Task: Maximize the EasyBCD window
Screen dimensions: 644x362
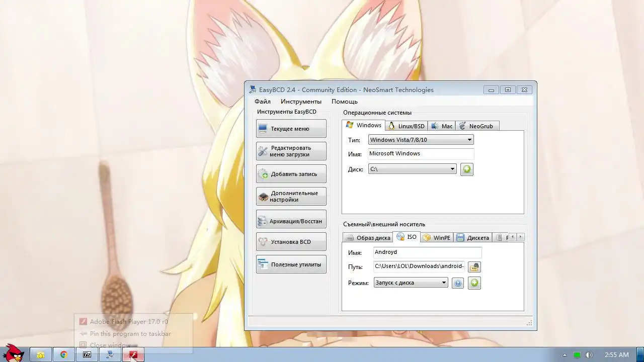Action: (x=508, y=90)
